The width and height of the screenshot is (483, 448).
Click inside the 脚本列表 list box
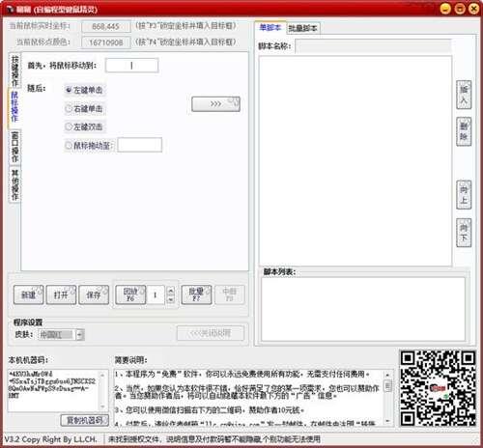click(363, 309)
